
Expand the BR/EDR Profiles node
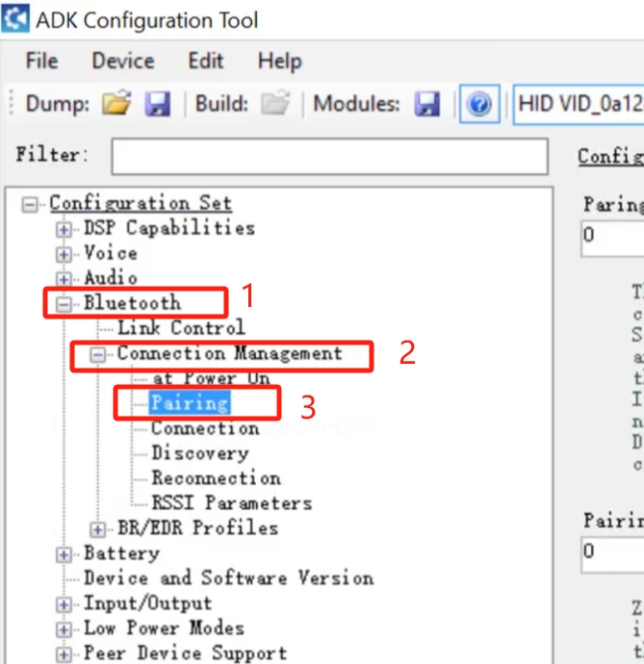pos(97,529)
